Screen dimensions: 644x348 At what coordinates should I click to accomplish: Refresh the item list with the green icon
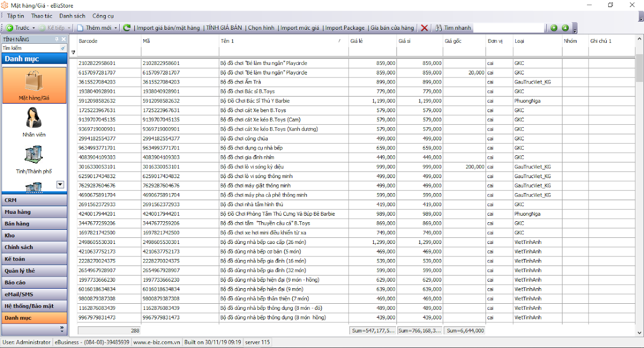pos(127,28)
